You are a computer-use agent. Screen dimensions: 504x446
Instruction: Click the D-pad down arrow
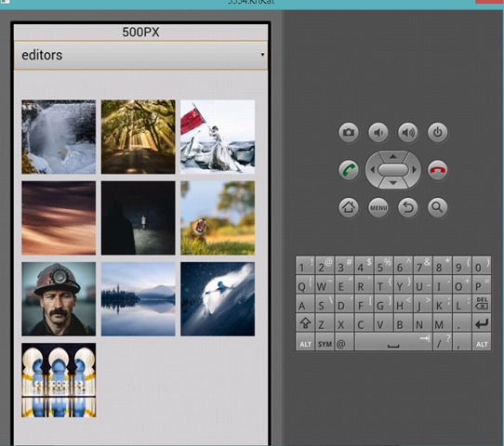[392, 183]
